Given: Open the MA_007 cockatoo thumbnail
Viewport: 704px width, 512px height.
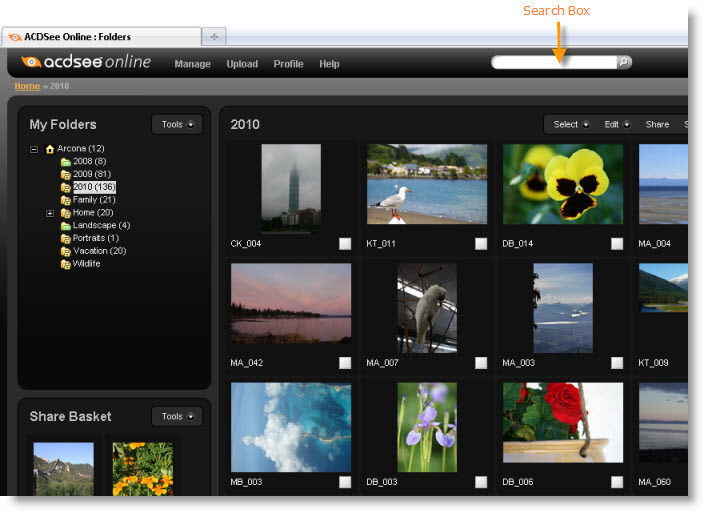Looking at the screenshot, I should (x=427, y=308).
